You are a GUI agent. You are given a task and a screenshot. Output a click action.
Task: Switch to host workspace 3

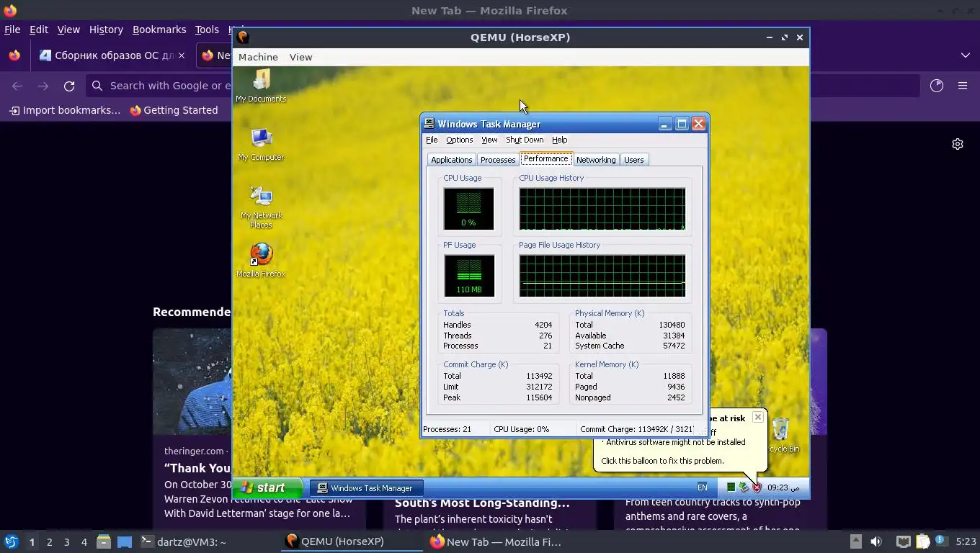pyautogui.click(x=66, y=541)
